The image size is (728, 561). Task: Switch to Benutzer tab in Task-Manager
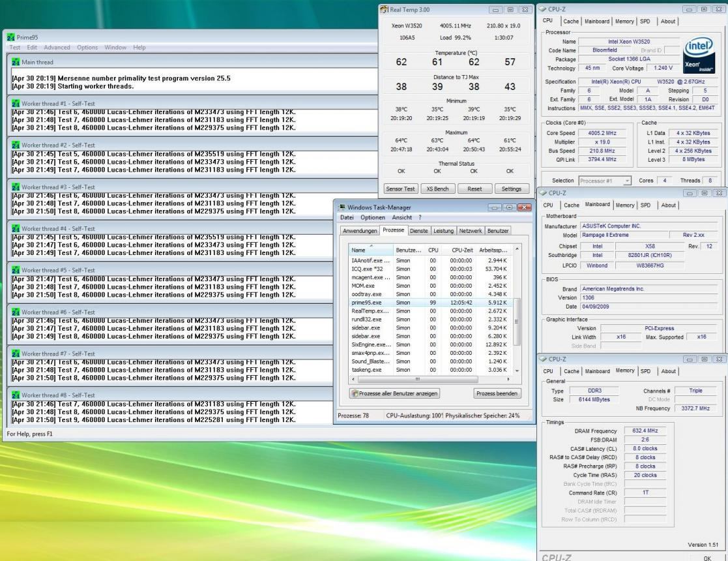pos(498,230)
